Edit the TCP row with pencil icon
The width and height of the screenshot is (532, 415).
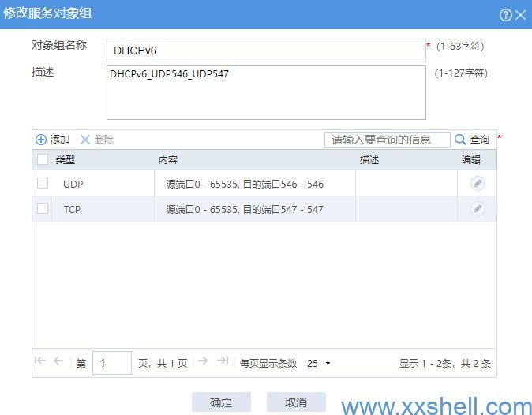pos(478,209)
